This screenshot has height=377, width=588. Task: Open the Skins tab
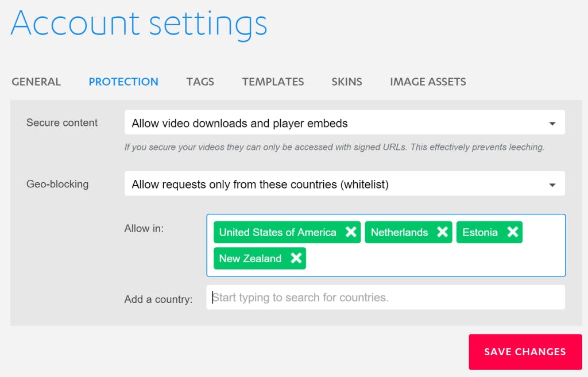coord(347,82)
